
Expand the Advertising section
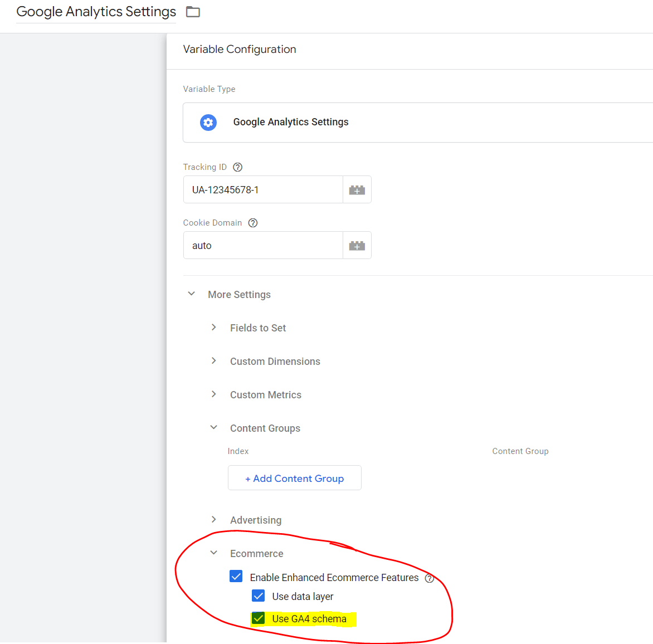(x=214, y=520)
